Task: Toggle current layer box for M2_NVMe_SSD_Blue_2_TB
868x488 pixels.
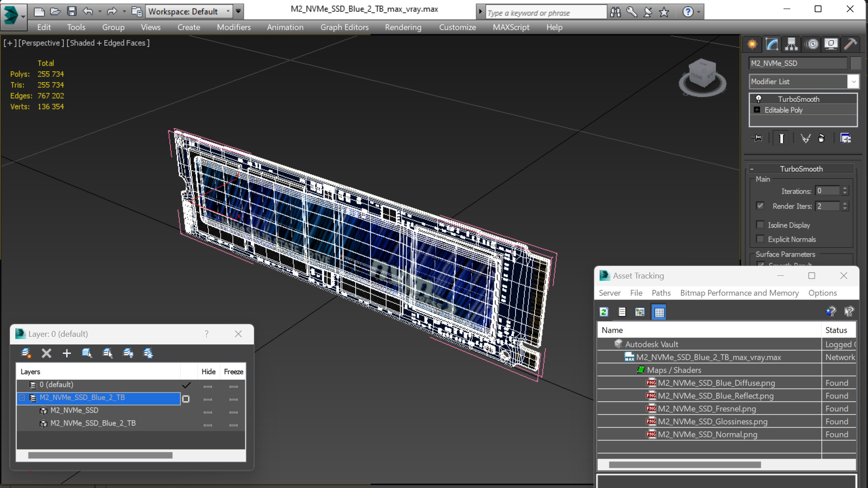Action: click(x=186, y=399)
